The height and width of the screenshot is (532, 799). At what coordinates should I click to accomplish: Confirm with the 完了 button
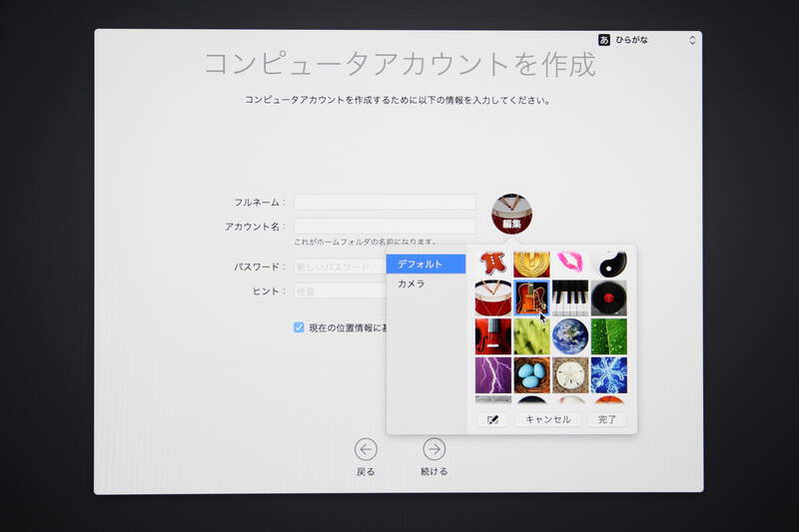click(607, 420)
